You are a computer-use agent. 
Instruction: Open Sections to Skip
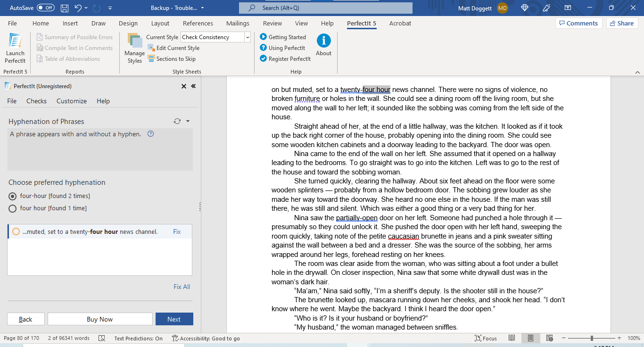tap(175, 58)
